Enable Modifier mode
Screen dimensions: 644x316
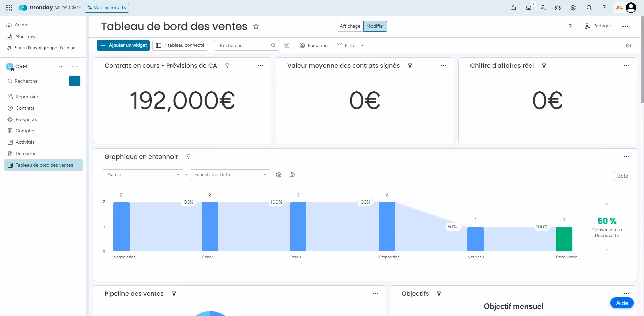375,26
